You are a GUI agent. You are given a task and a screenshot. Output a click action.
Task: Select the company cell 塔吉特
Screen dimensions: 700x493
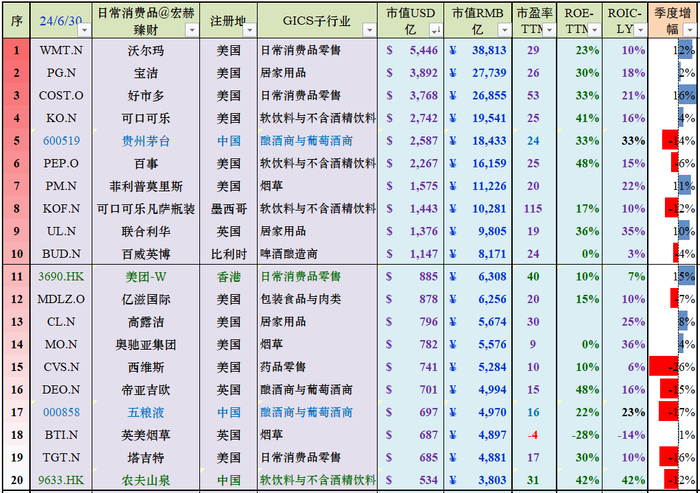click(x=146, y=458)
